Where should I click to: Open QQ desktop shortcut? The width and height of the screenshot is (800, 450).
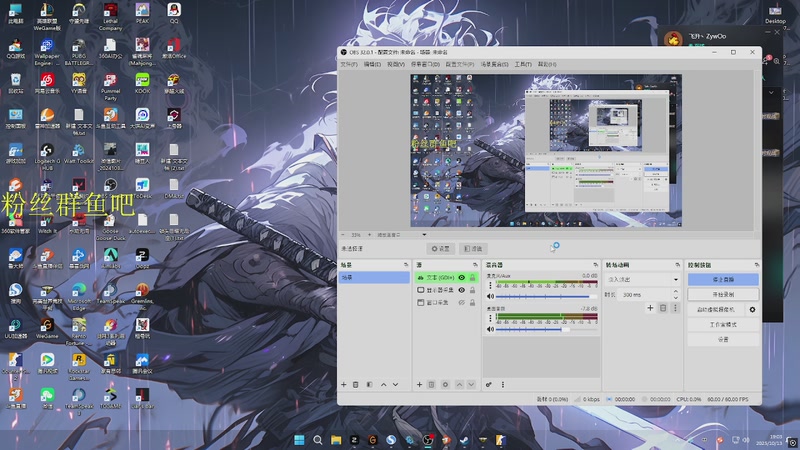(174, 14)
